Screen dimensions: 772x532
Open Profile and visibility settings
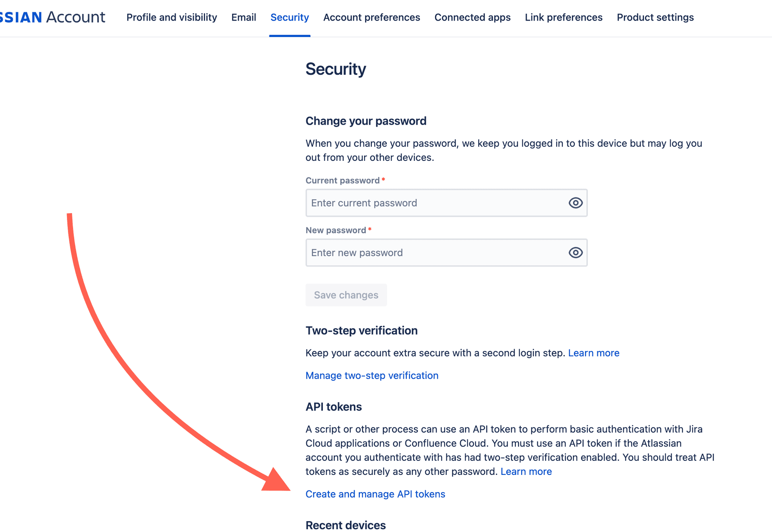(x=171, y=17)
